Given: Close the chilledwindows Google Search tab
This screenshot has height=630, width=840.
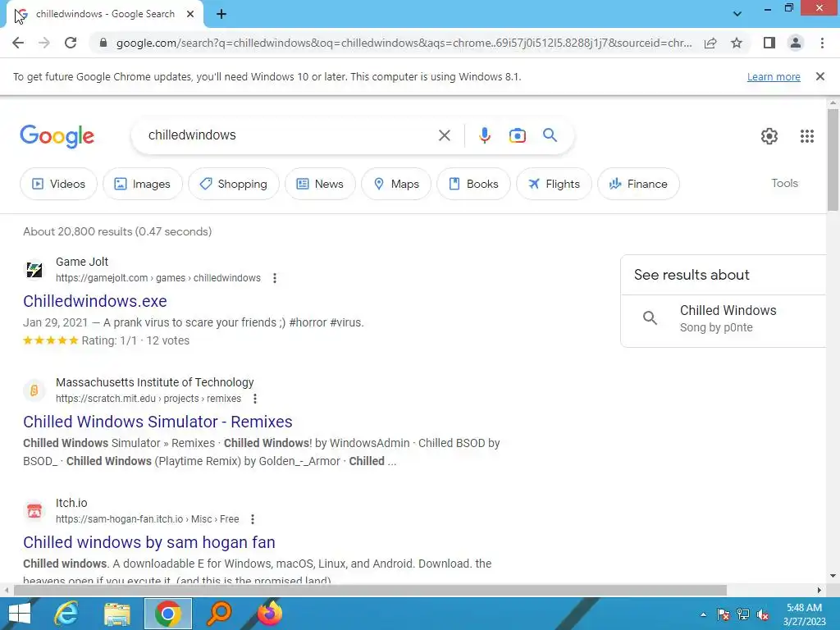Looking at the screenshot, I should (x=190, y=15).
